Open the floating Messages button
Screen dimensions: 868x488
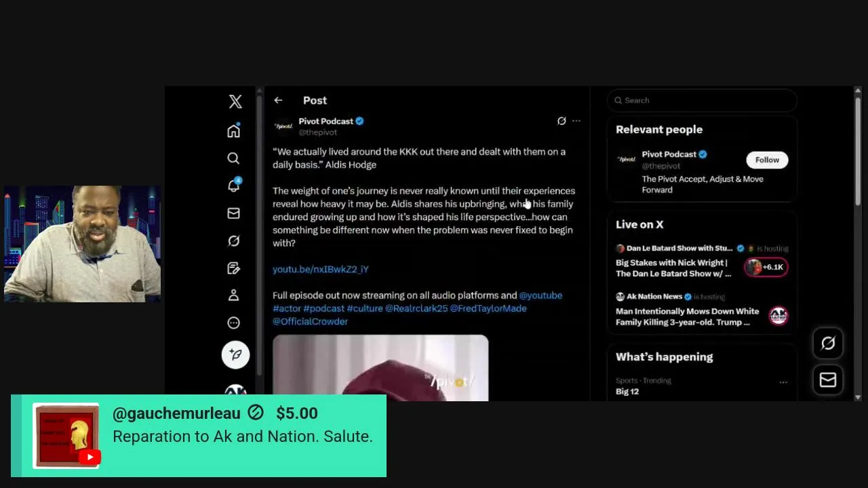828,380
